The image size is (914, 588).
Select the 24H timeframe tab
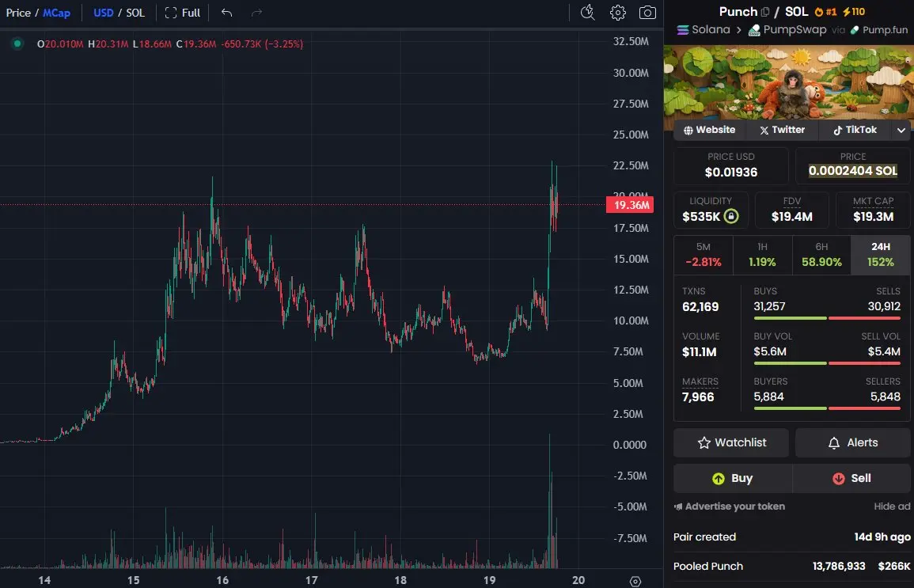[x=880, y=255]
